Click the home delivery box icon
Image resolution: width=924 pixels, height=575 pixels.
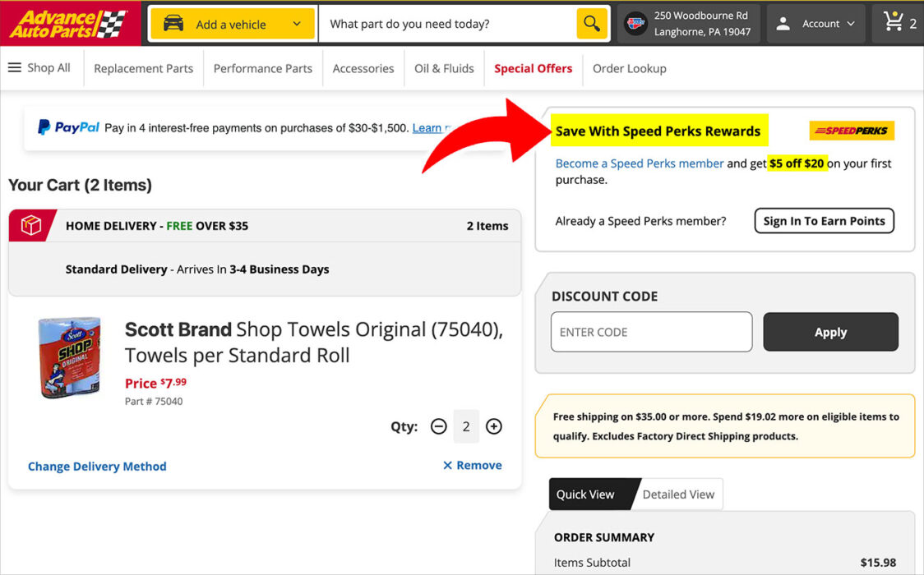point(31,225)
